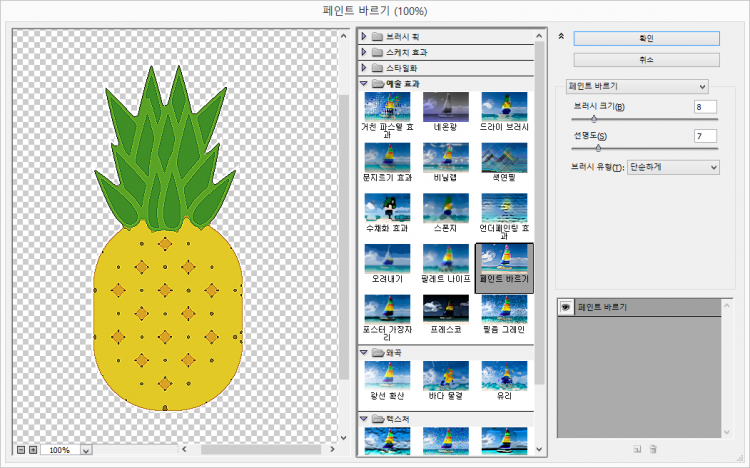The height and width of the screenshot is (468, 750).
Task: Pick the 오려내기 filter thumbnail
Action: [386, 257]
